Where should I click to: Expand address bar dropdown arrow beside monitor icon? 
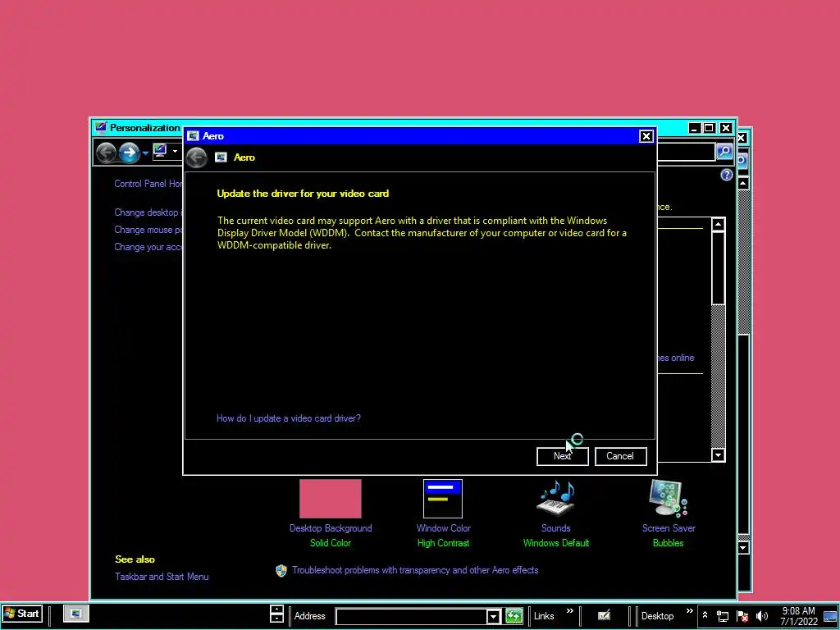(175, 152)
